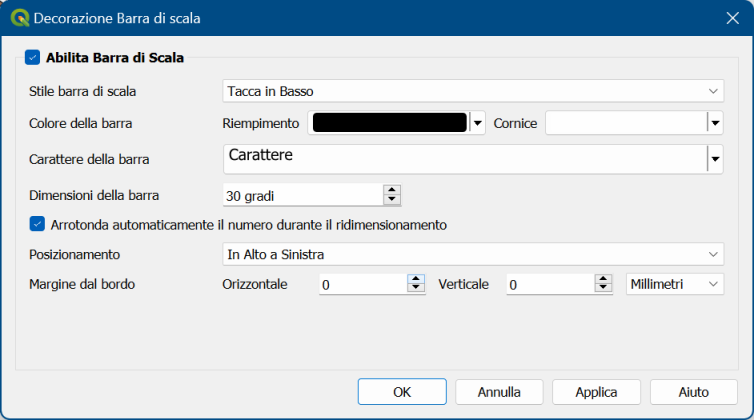Click the white Cornice color swatch
Image resolution: width=754 pixels, height=420 pixels.
tap(626, 123)
